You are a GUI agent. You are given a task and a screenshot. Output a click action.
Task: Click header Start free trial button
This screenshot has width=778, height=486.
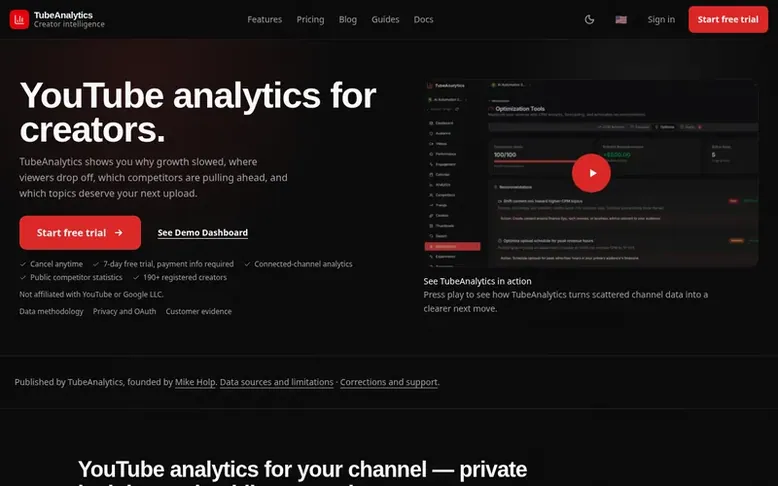(x=728, y=19)
